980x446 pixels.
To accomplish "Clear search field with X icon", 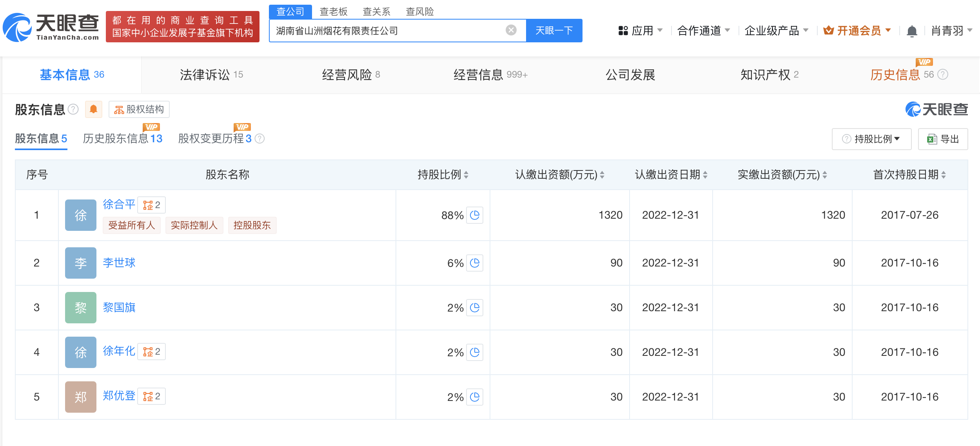I will (x=511, y=30).
